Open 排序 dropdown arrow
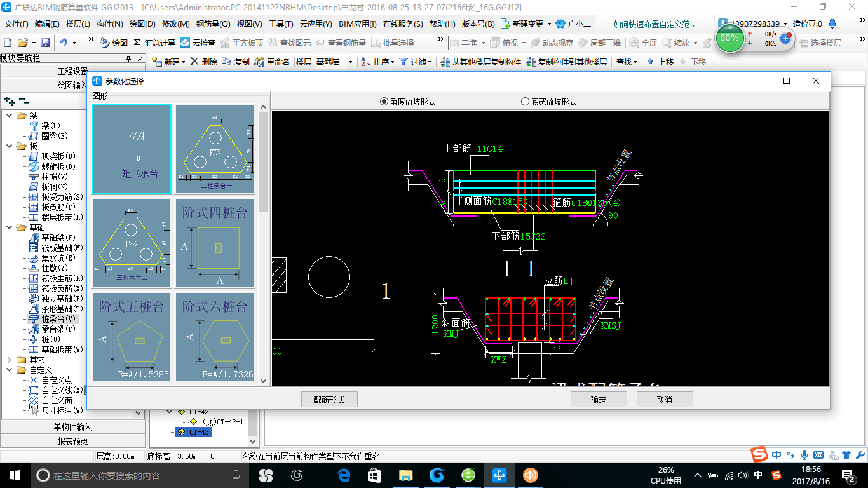Screen dimensions: 868x488 click(x=392, y=62)
